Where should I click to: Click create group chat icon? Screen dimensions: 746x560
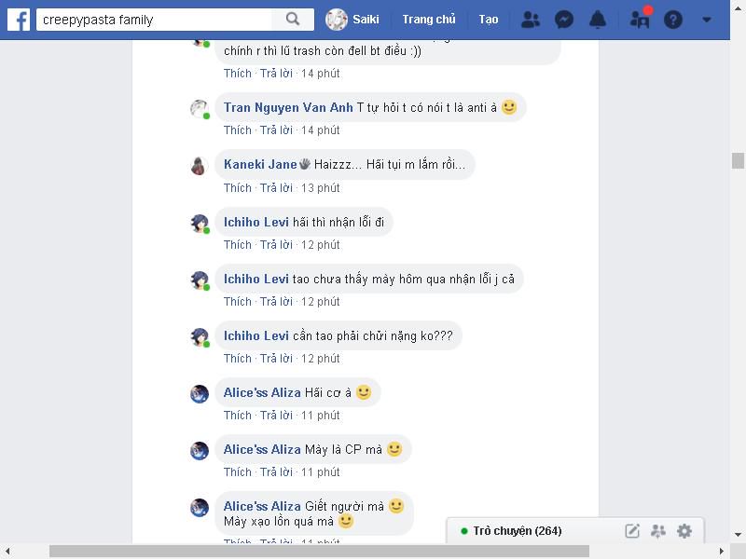click(x=658, y=530)
